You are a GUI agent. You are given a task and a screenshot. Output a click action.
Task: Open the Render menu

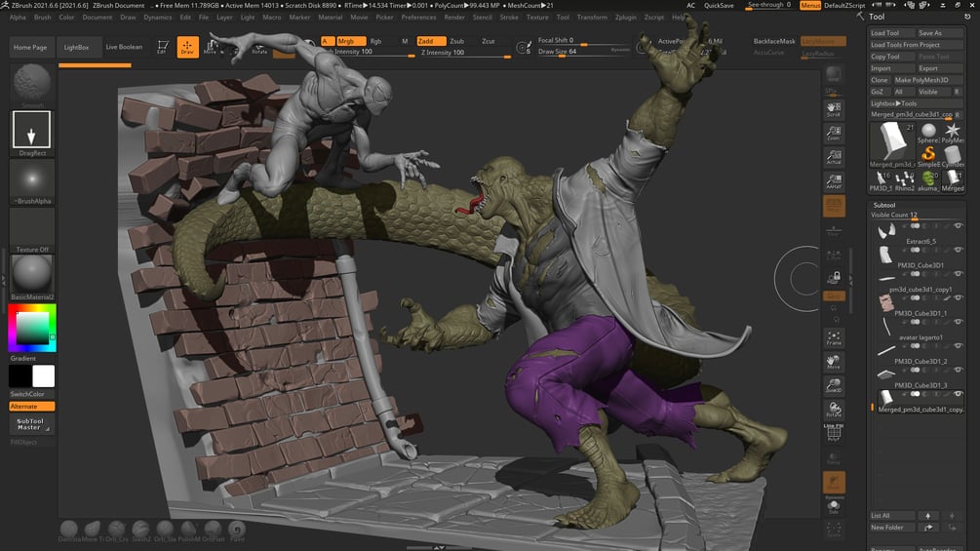pyautogui.click(x=454, y=18)
